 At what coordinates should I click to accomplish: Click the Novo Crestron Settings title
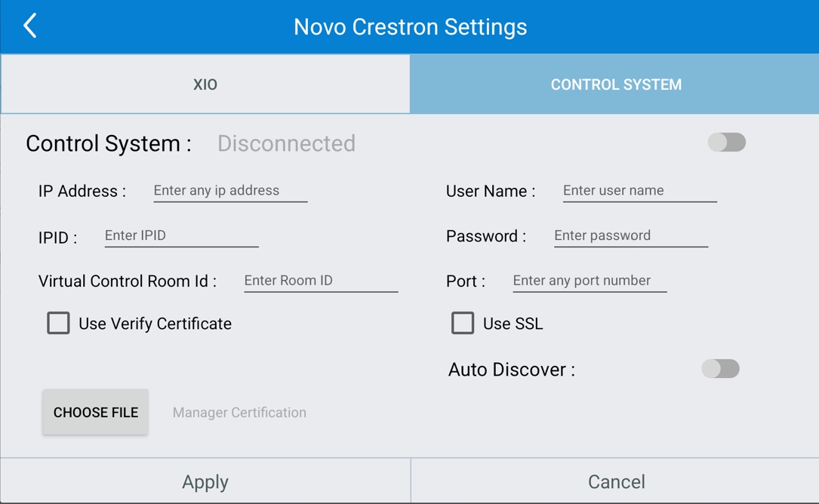coord(410,27)
